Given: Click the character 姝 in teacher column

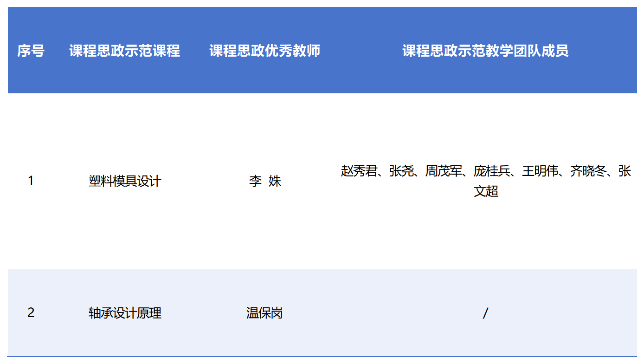Looking at the screenshot, I should coord(275,181).
